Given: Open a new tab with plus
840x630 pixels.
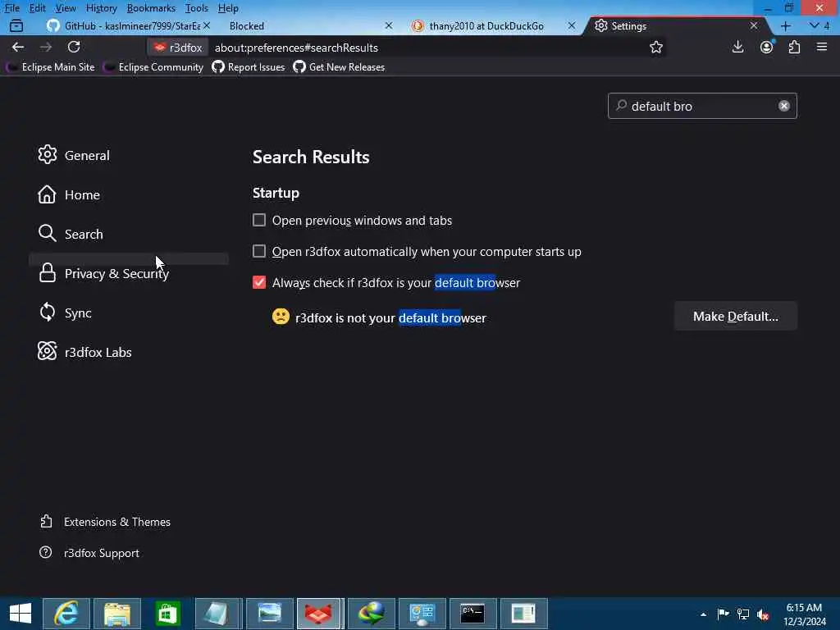Looking at the screenshot, I should point(785,25).
